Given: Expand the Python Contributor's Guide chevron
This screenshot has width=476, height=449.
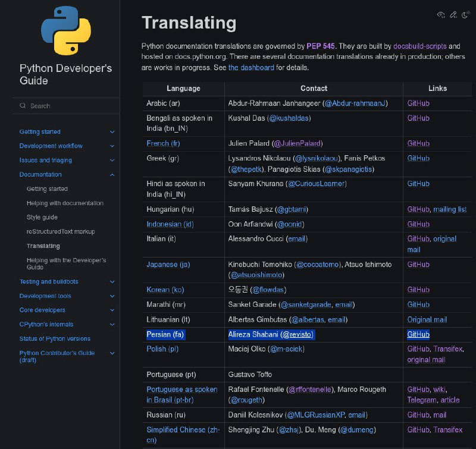Looking at the screenshot, I should point(112,353).
